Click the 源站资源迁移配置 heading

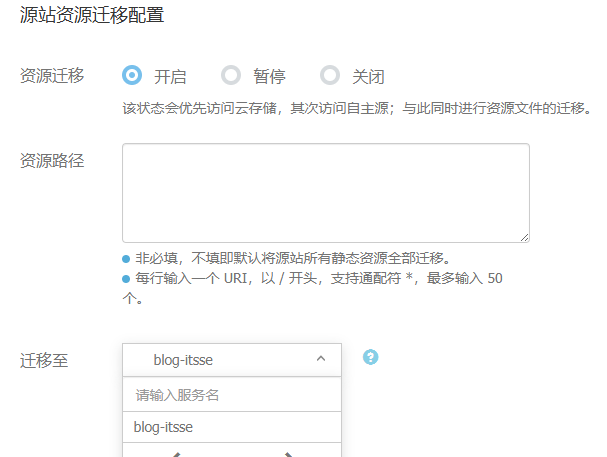click(x=92, y=15)
